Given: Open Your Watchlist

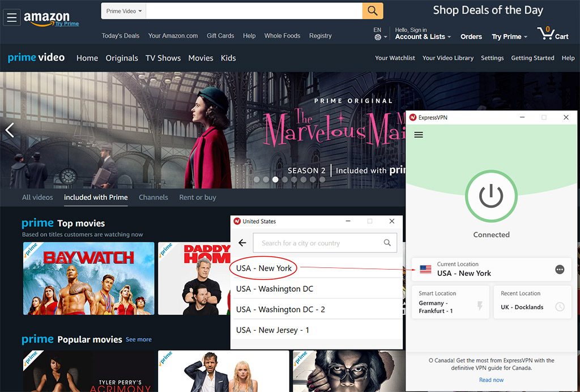Looking at the screenshot, I should pos(395,58).
